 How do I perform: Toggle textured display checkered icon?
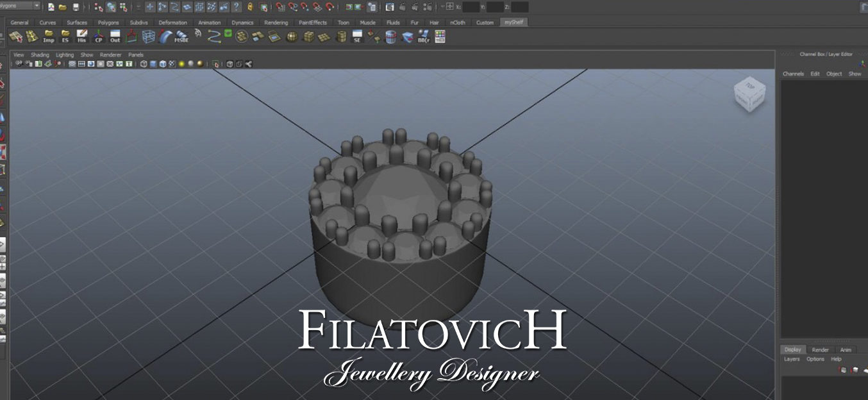tap(172, 63)
